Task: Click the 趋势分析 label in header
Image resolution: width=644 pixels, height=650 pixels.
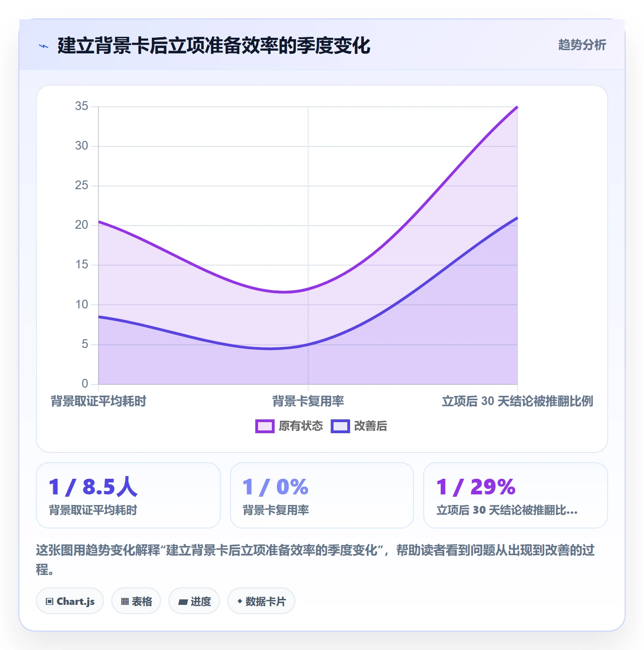Action: point(582,45)
